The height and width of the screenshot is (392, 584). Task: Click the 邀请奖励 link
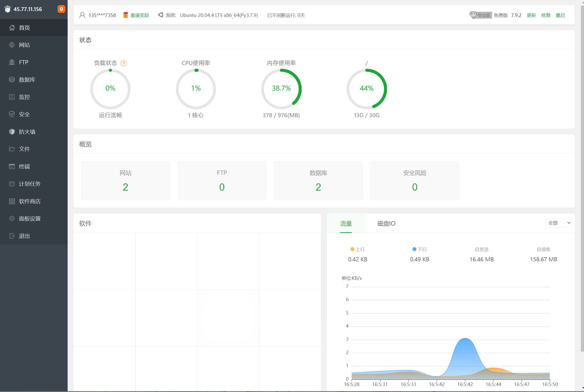point(140,15)
